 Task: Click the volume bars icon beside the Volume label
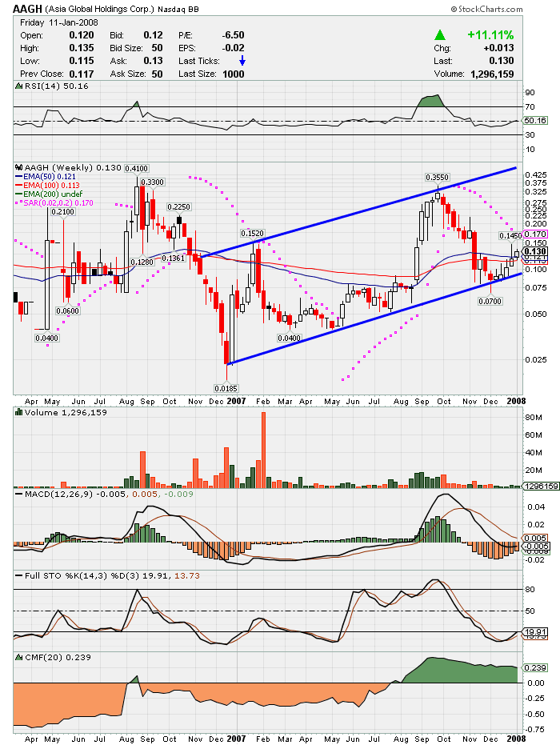coord(18,412)
